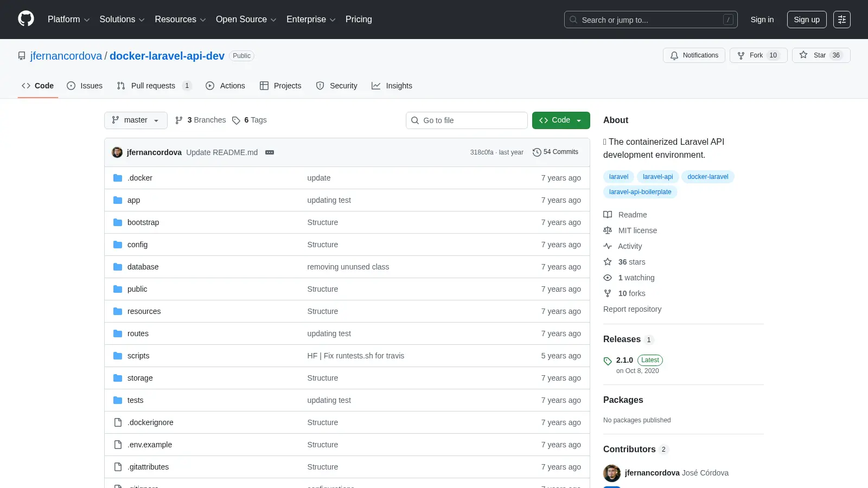
Task: Switch to the Projects tab
Action: [280, 86]
